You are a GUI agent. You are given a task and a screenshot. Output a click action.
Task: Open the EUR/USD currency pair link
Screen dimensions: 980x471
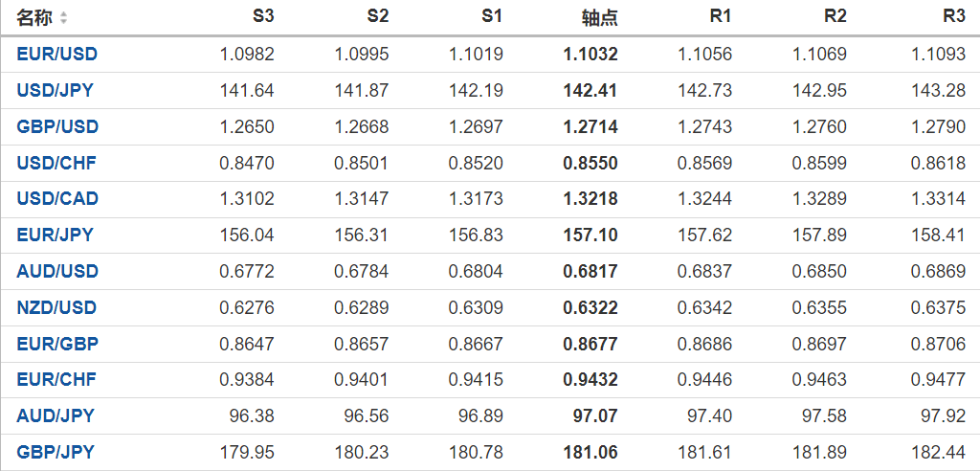click(56, 55)
